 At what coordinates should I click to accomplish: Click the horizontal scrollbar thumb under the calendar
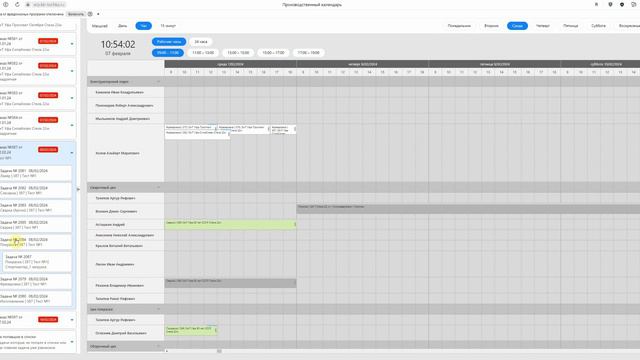coord(219,351)
